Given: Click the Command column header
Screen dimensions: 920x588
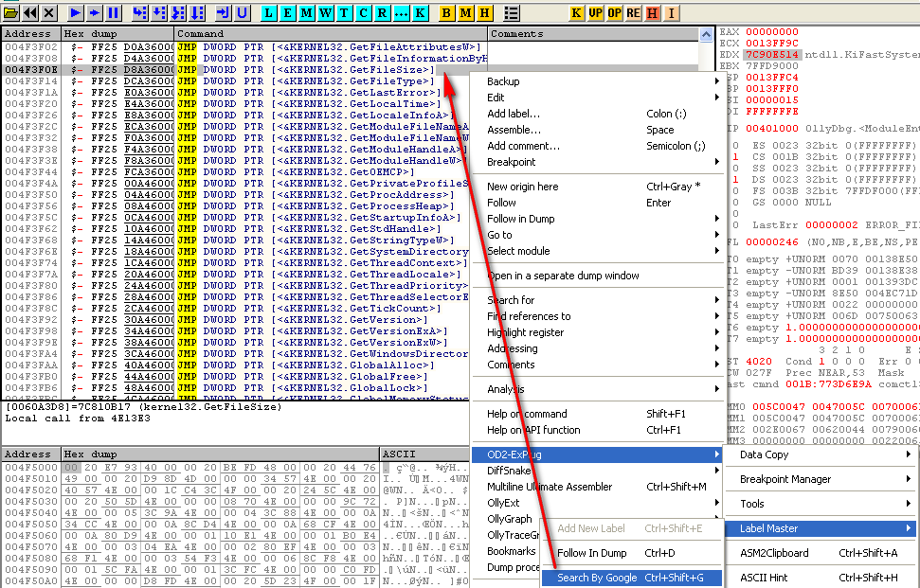Looking at the screenshot, I should (x=331, y=34).
